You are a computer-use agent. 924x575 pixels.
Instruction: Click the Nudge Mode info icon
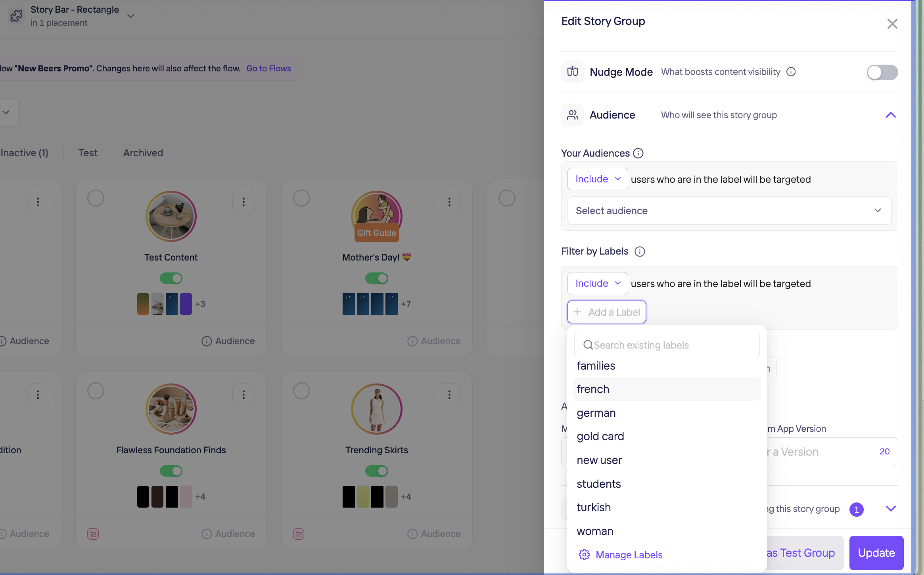click(791, 72)
